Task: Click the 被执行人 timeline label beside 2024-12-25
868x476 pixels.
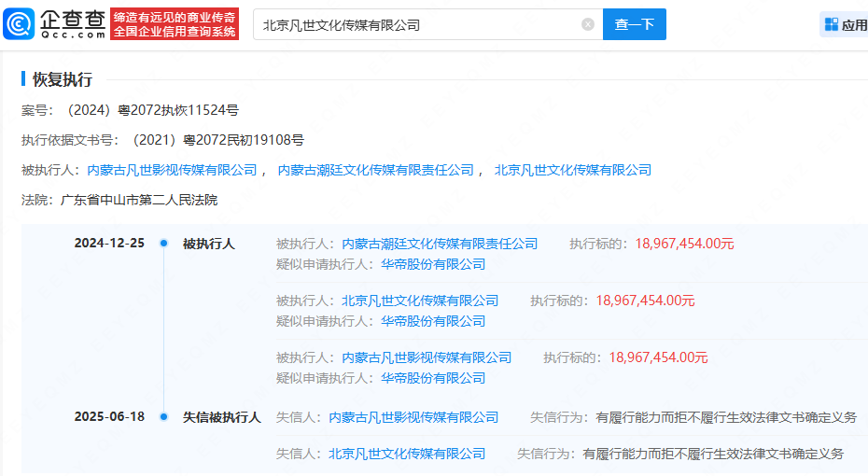Action: [209, 244]
